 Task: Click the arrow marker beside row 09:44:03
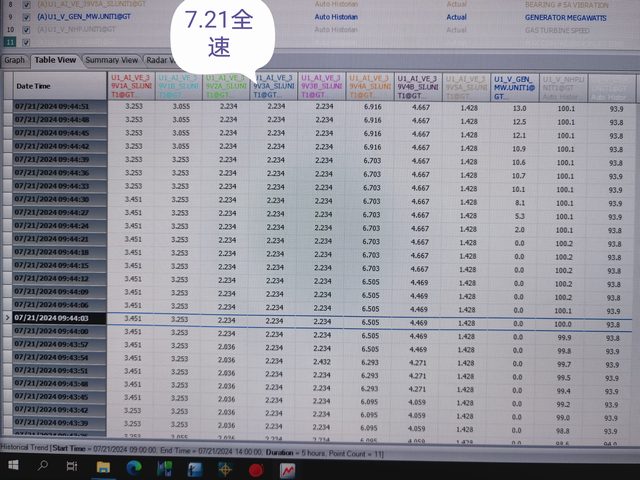tap(7, 318)
